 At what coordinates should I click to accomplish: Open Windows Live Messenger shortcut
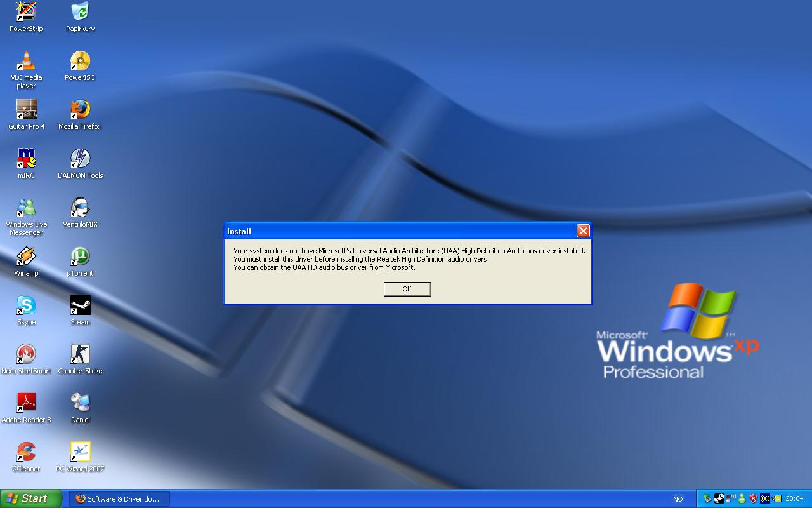(26, 217)
